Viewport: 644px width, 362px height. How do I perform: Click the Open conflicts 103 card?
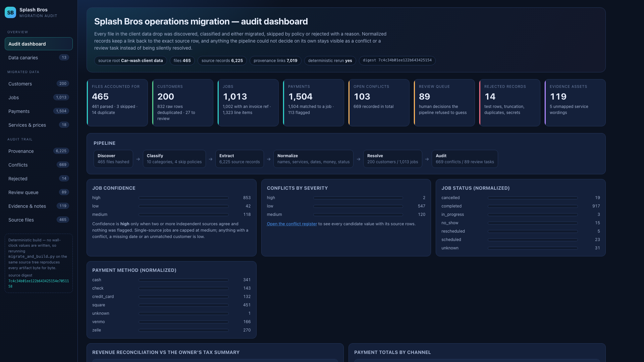(379, 103)
